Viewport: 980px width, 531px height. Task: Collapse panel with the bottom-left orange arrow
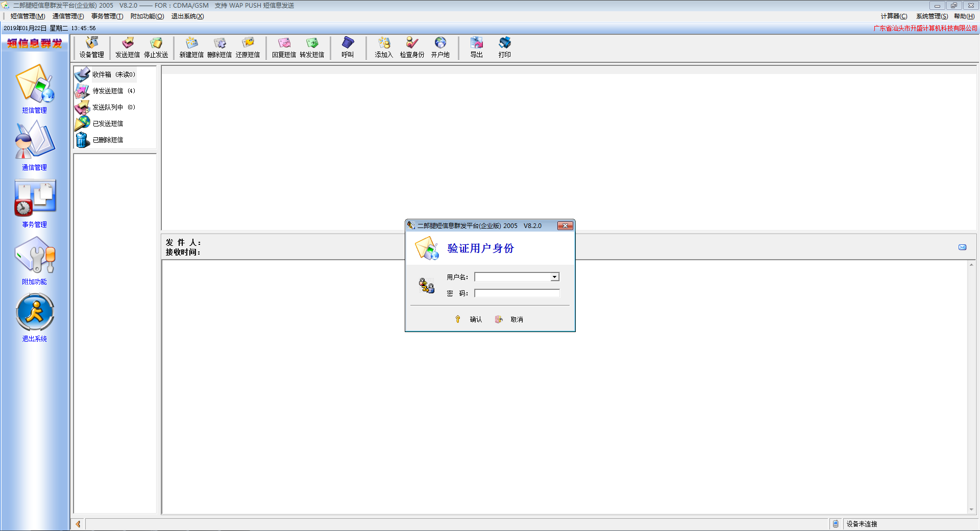tap(78, 524)
